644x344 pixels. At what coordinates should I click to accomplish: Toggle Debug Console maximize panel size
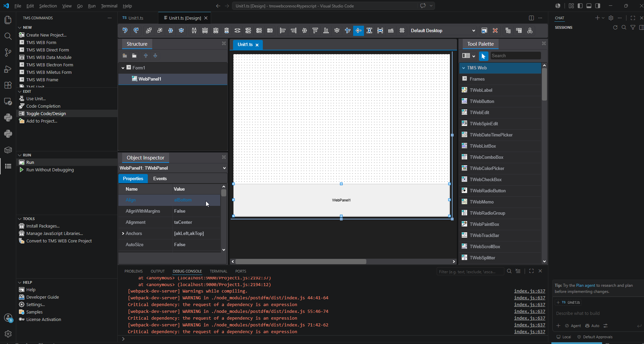(531, 271)
